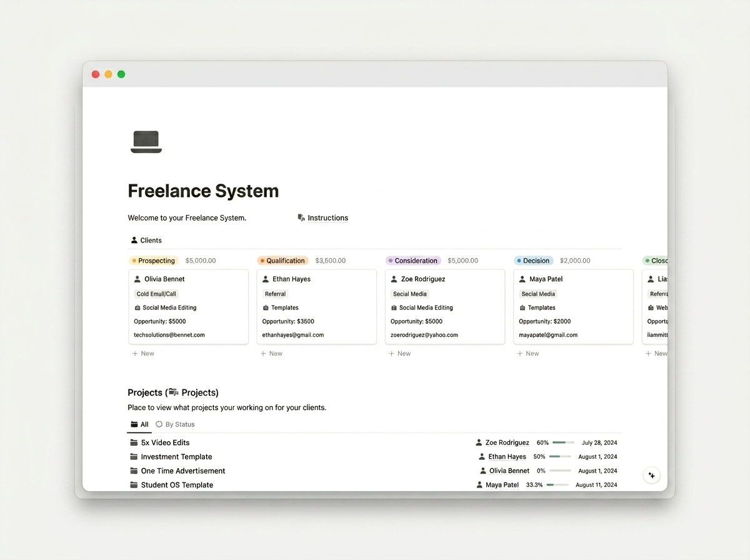Screen dimensions: 750x560
Task: Click briefcase icon beside Ethan's Templates
Action: tap(266, 307)
